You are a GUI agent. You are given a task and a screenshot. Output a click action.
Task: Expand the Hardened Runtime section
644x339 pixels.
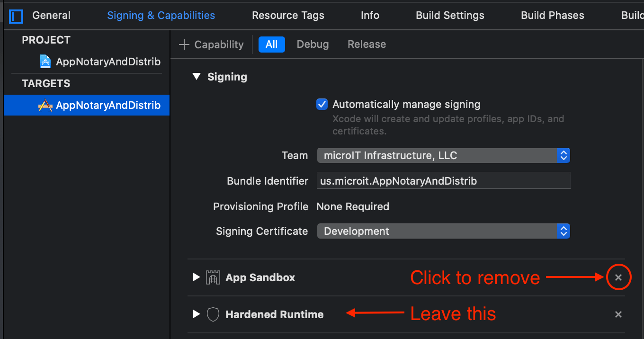(x=197, y=314)
